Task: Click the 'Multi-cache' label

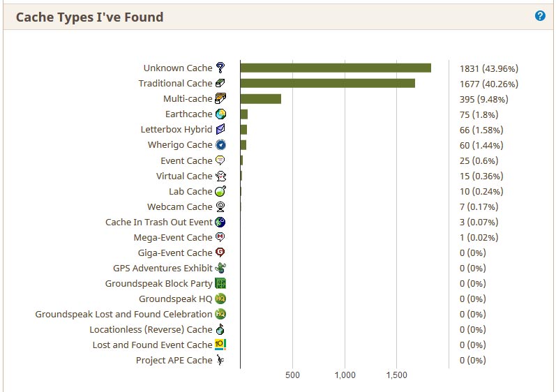Action: click(x=188, y=98)
